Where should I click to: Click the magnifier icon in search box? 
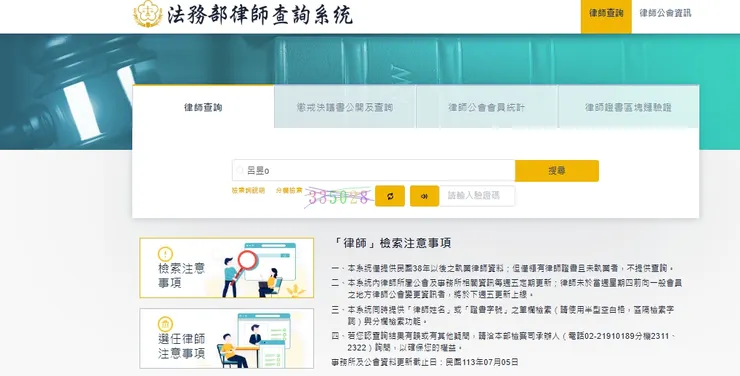pos(240,171)
